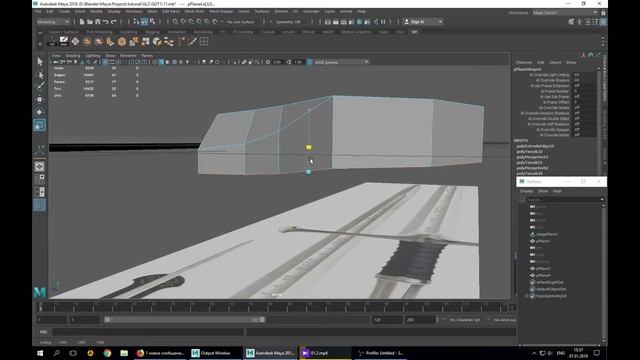Click the Undo arrow icon

click(x=106, y=22)
